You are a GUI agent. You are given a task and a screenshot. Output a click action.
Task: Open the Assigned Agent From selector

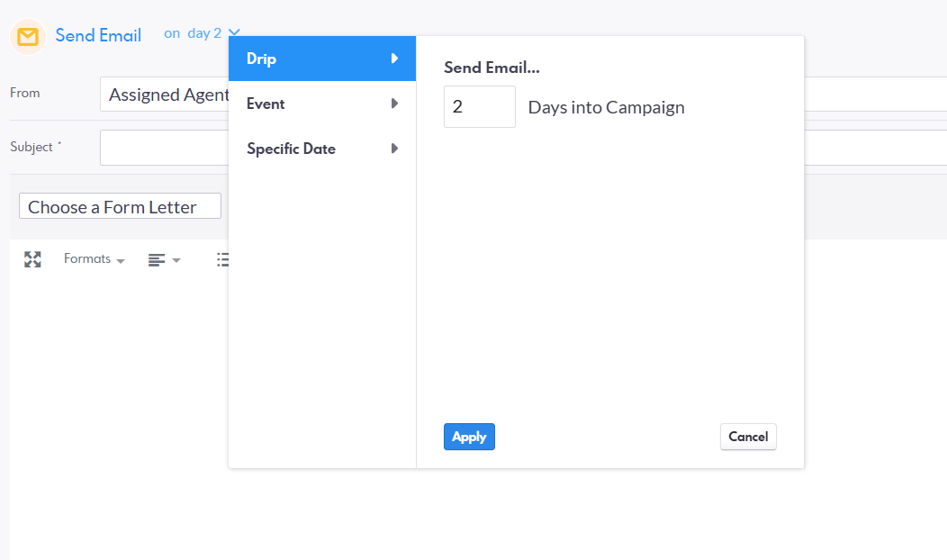pos(167,95)
